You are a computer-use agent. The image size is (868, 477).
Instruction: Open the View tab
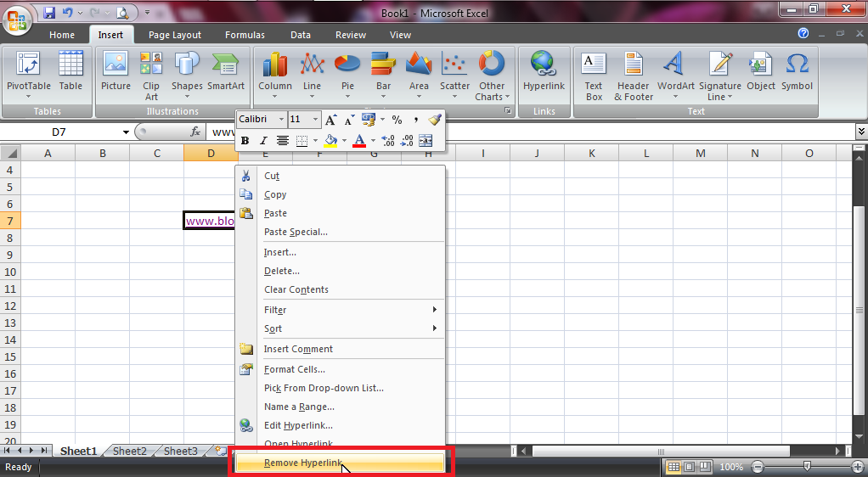(400, 35)
